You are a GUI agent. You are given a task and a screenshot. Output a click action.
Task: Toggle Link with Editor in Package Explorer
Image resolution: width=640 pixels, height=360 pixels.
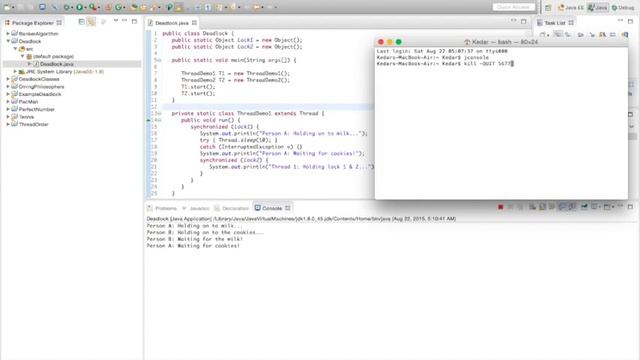(x=91, y=21)
